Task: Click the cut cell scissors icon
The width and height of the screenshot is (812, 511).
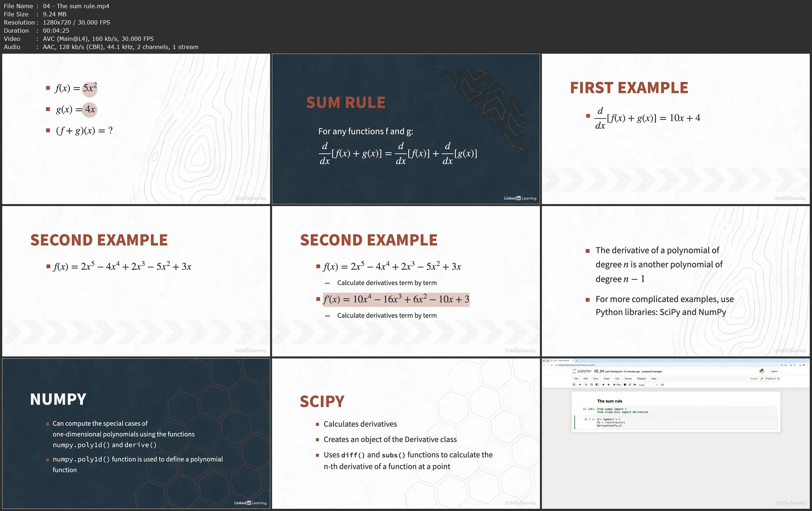Action: coord(586,385)
